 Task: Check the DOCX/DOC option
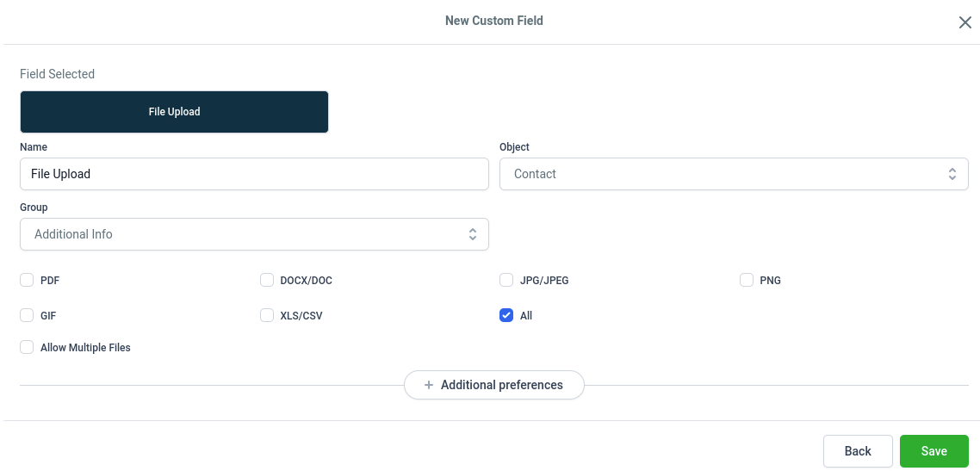(x=267, y=280)
